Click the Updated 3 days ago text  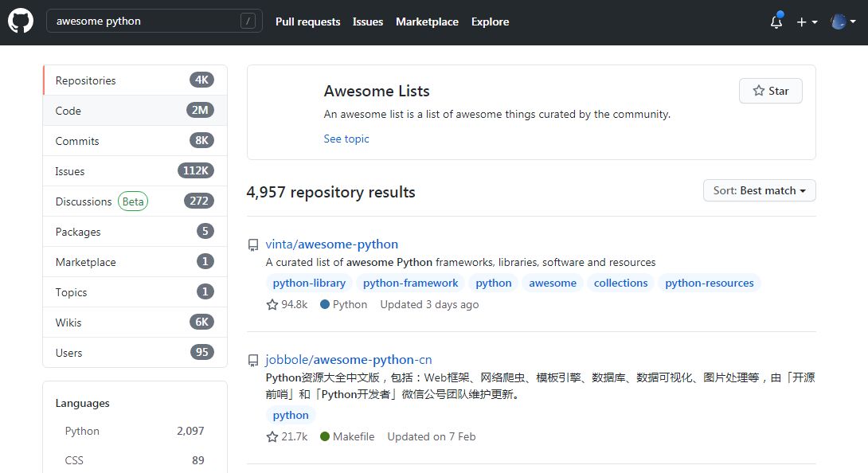429,305
